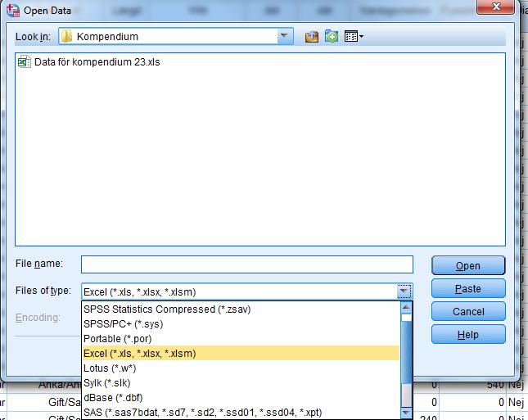Choose SPSS/PC+ (*.sys) file type

tap(241, 324)
